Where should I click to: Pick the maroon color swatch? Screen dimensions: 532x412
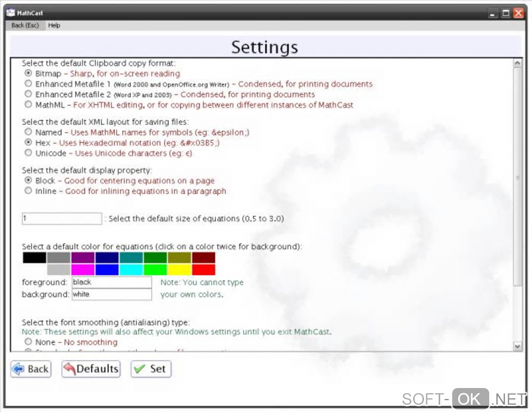[203, 258]
